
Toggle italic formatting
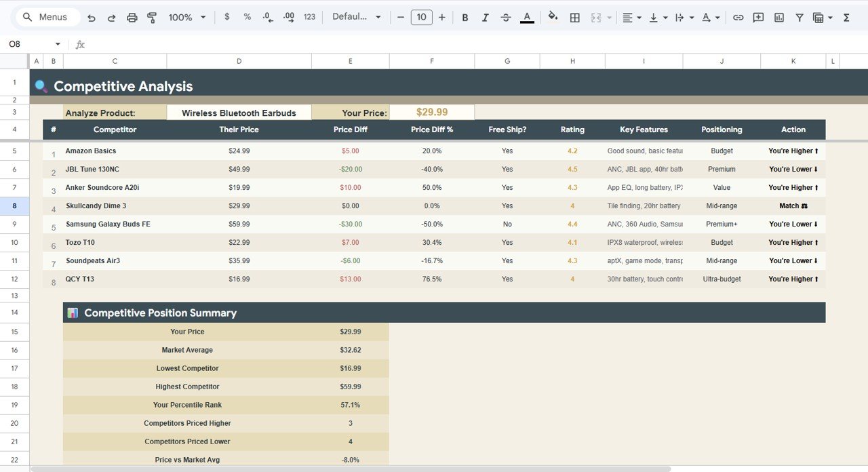pyautogui.click(x=486, y=18)
